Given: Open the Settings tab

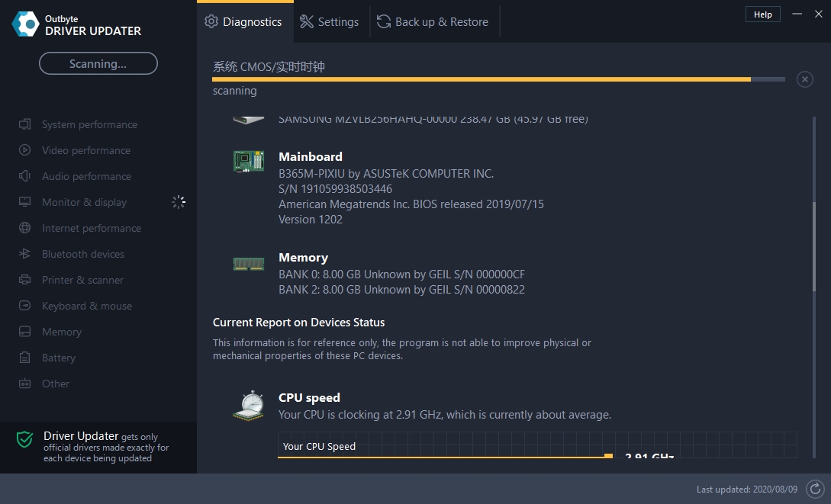Looking at the screenshot, I should 330,22.
